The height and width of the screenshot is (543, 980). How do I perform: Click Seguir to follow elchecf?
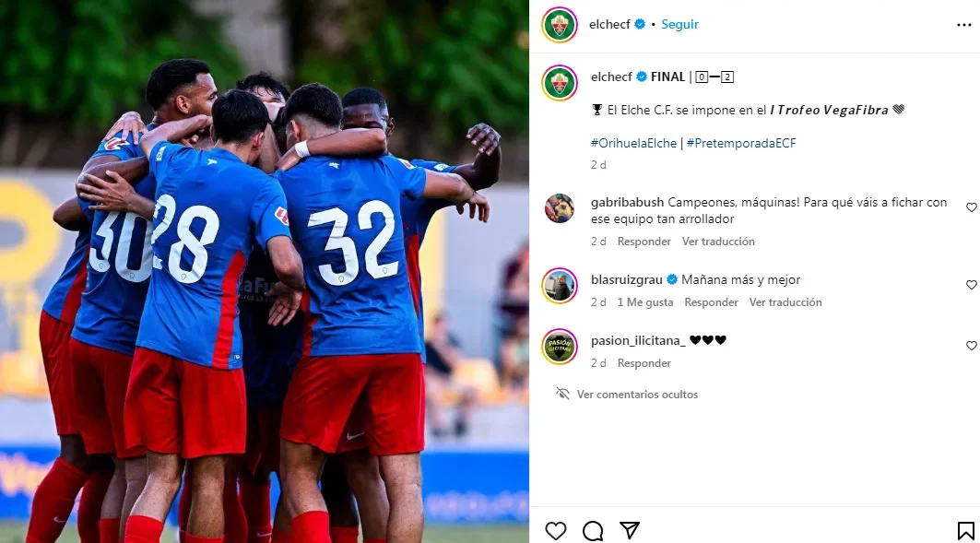click(x=680, y=24)
